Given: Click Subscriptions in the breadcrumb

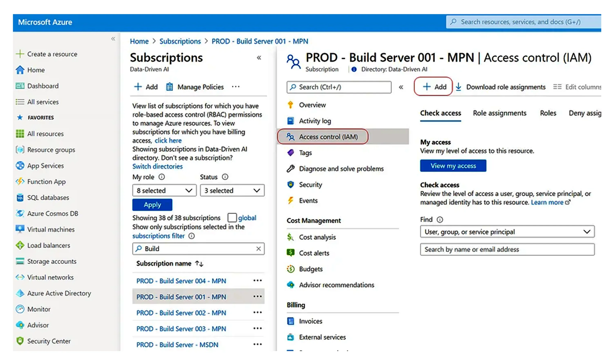Looking at the screenshot, I should point(180,41).
